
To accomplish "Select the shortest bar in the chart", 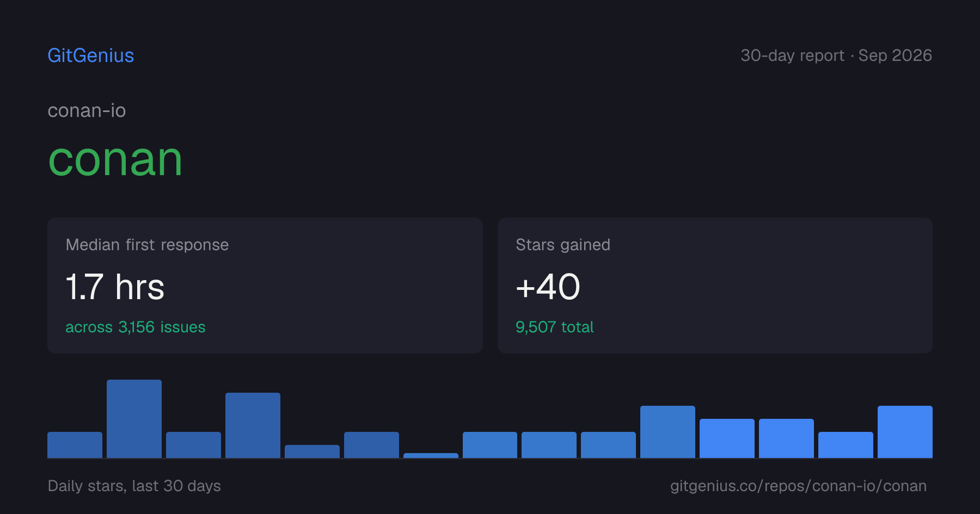I will (x=431, y=455).
